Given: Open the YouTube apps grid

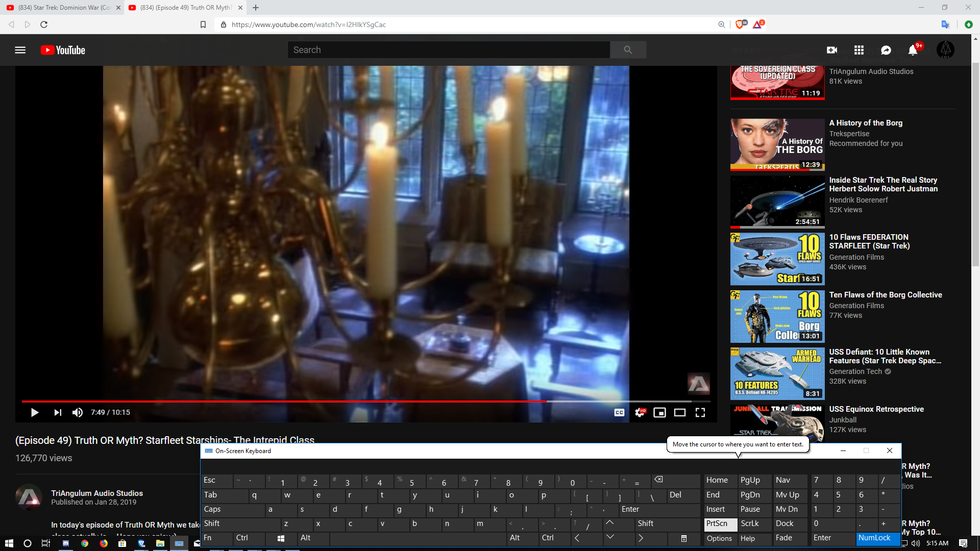Looking at the screenshot, I should 859,49.
